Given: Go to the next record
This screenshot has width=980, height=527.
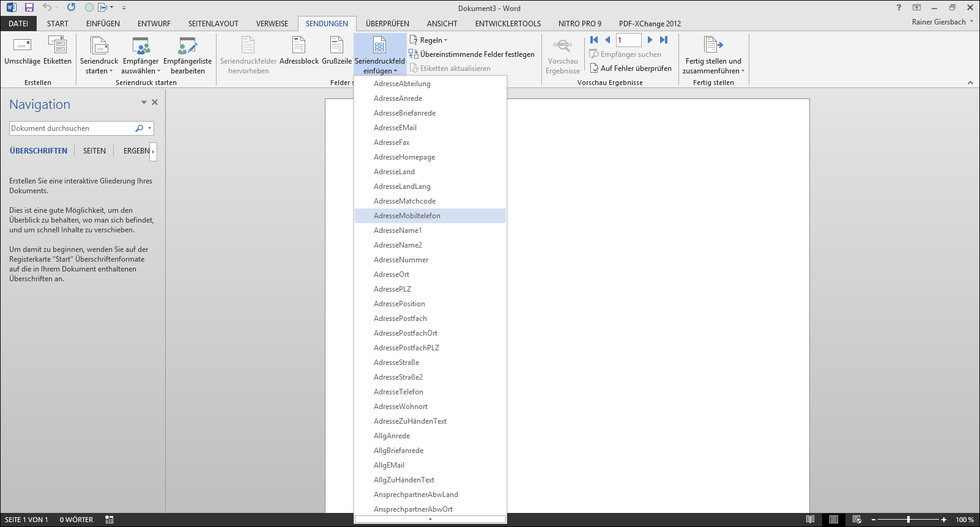Looking at the screenshot, I should point(650,40).
